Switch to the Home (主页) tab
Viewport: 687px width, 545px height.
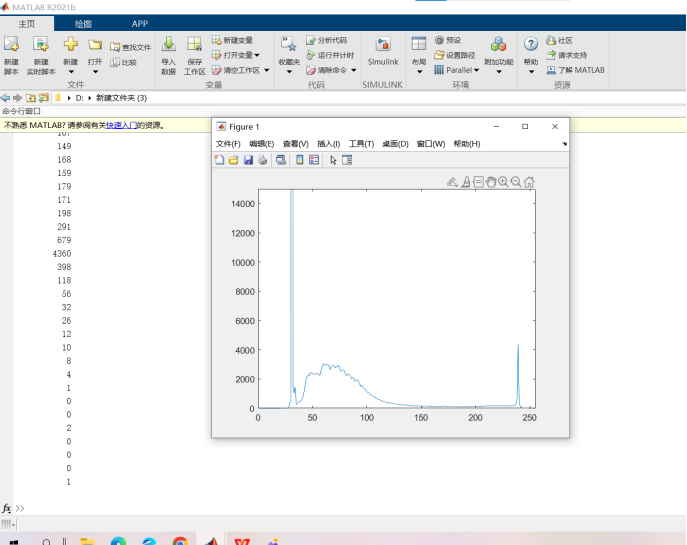(27, 24)
